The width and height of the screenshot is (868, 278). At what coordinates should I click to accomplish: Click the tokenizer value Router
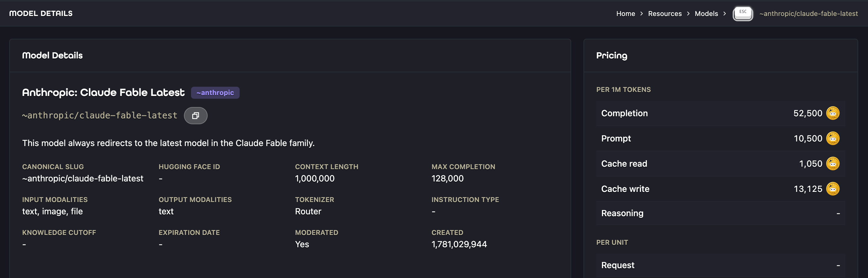[308, 212]
